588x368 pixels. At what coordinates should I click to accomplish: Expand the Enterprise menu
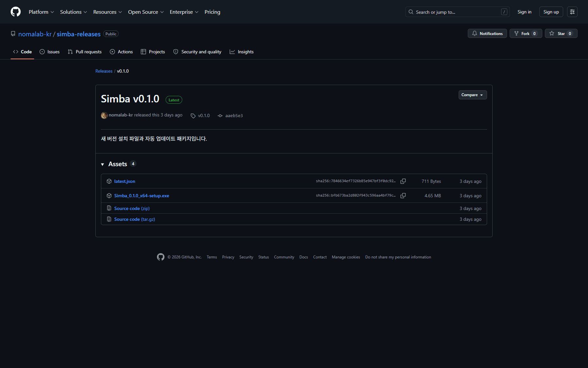point(184,12)
